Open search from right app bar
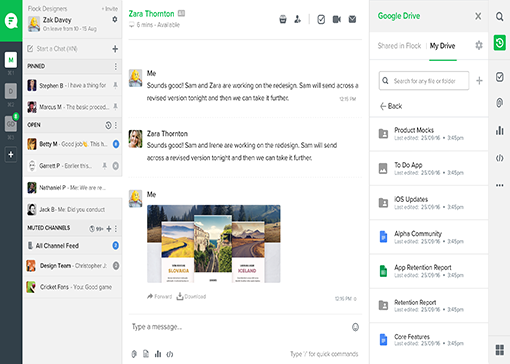The height and width of the screenshot is (364, 510). [499, 16]
